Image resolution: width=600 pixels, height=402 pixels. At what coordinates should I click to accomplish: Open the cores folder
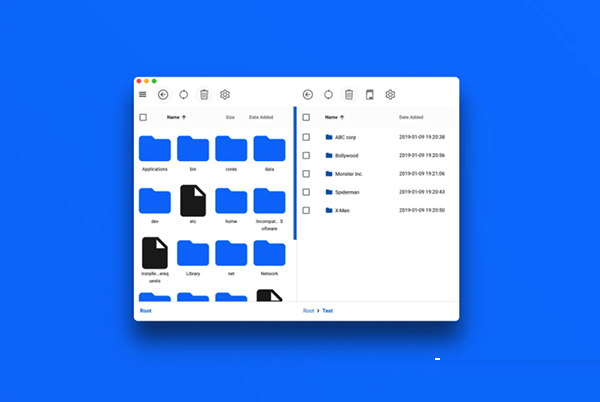pos(231,148)
